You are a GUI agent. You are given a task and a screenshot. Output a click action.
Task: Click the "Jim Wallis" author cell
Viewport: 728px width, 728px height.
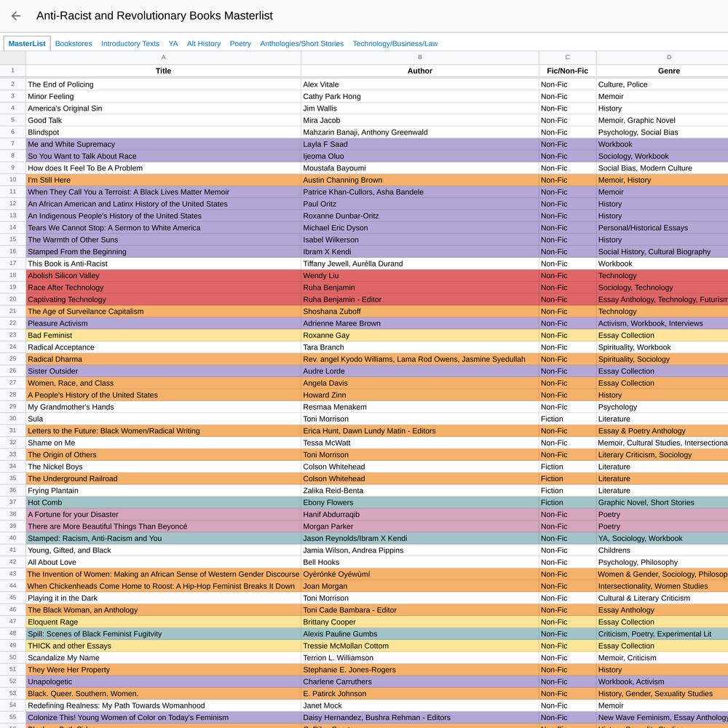(x=420, y=108)
